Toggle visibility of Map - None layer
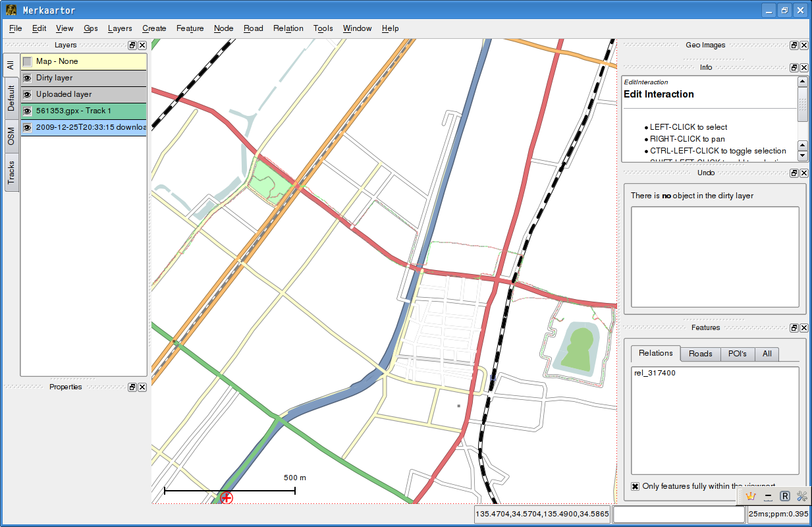The height and width of the screenshot is (527, 812). (x=27, y=61)
